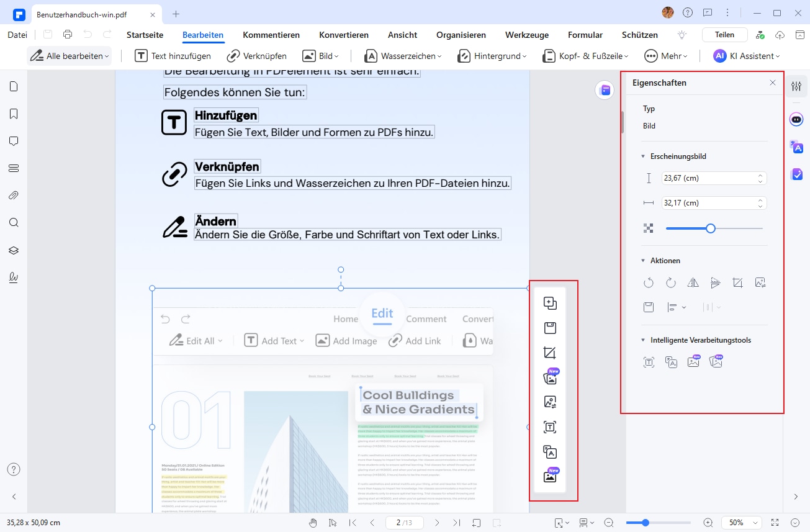Image resolution: width=810 pixels, height=532 pixels.
Task: Open the signatures panel in left sidebar
Action: 14,277
